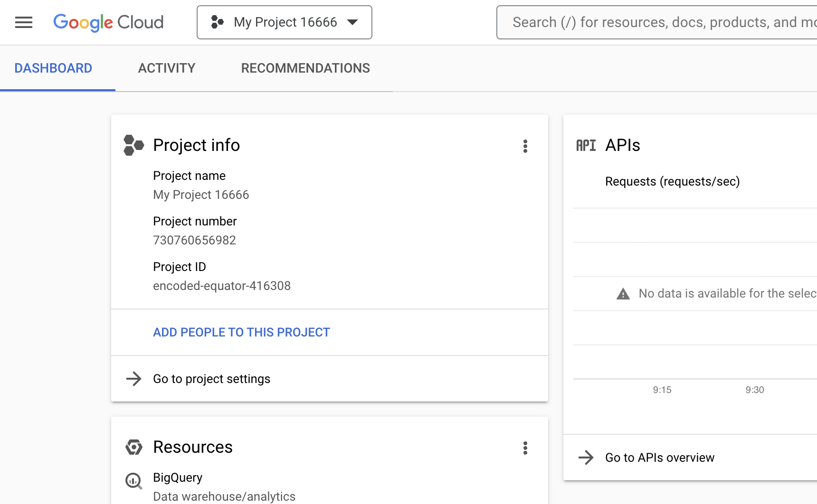Click the Project info card title
The width and height of the screenshot is (817, 504).
[197, 145]
